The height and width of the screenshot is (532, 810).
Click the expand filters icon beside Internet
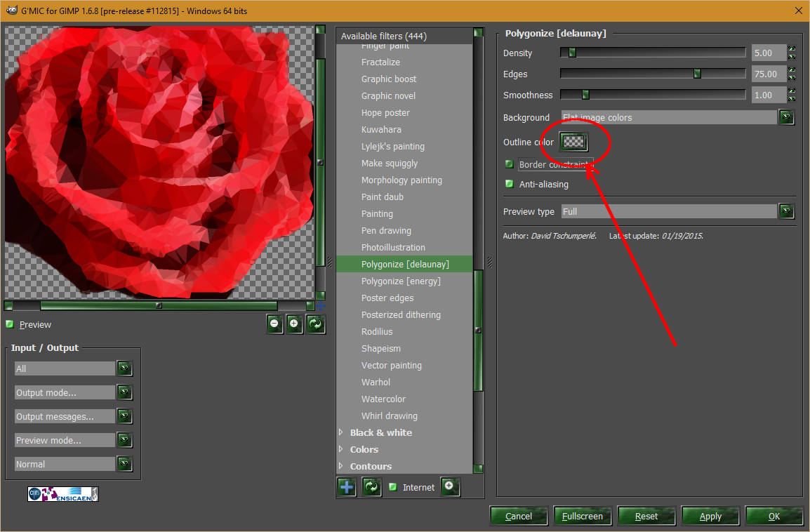tap(450, 486)
